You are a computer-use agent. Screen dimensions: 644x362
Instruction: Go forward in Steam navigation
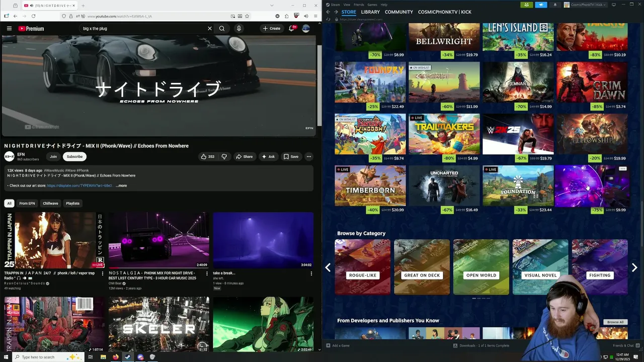336,12
